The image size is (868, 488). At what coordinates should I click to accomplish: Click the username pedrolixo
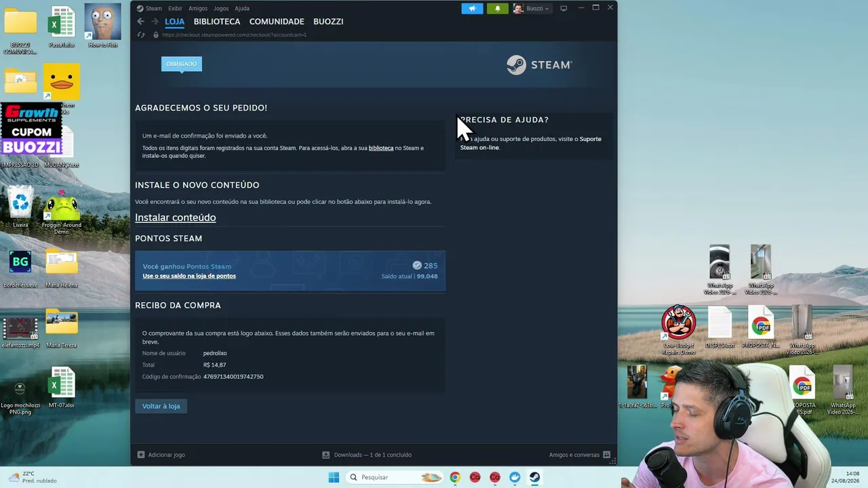tap(215, 353)
